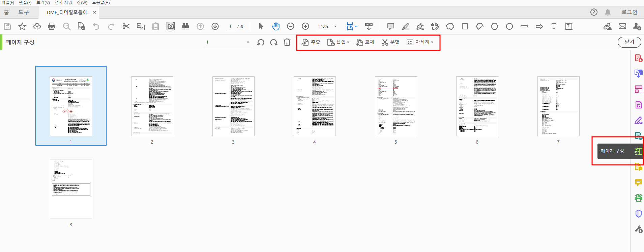
Task: Choose the Selection arrow tool
Action: point(261,26)
